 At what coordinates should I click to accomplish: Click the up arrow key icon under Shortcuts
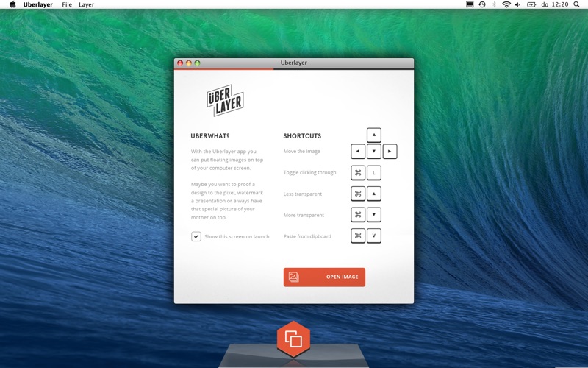[x=374, y=135]
